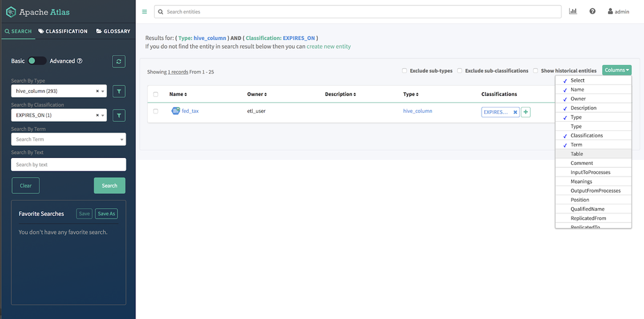Open the filter icon next to EXPIRES_ON classification
The image size is (644, 319).
click(119, 115)
